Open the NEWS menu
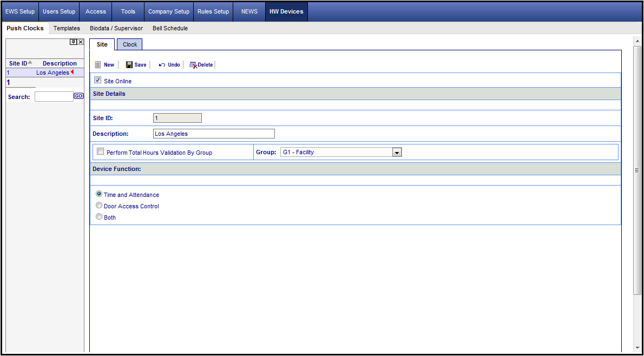This screenshot has width=644, height=356. pyautogui.click(x=249, y=11)
